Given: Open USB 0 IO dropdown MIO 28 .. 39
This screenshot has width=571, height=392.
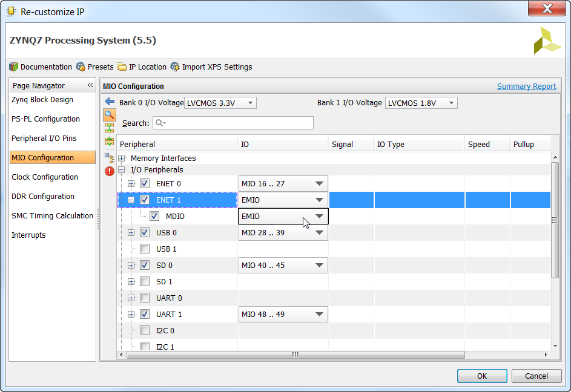Looking at the screenshot, I should coord(283,232).
